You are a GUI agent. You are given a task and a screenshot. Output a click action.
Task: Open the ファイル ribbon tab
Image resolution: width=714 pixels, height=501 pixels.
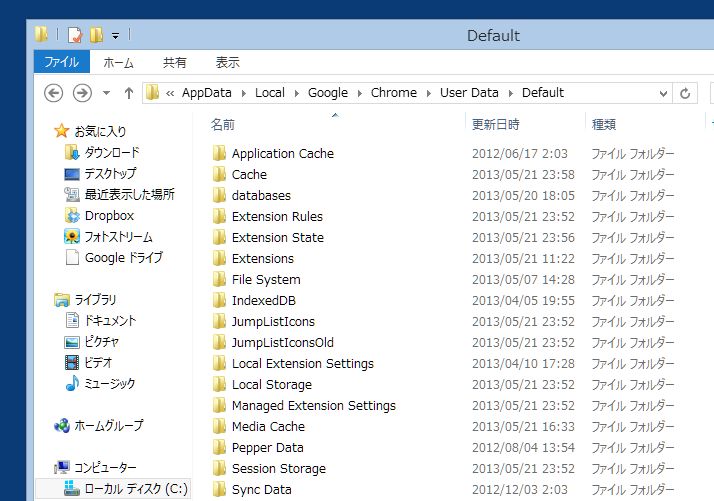coord(62,62)
